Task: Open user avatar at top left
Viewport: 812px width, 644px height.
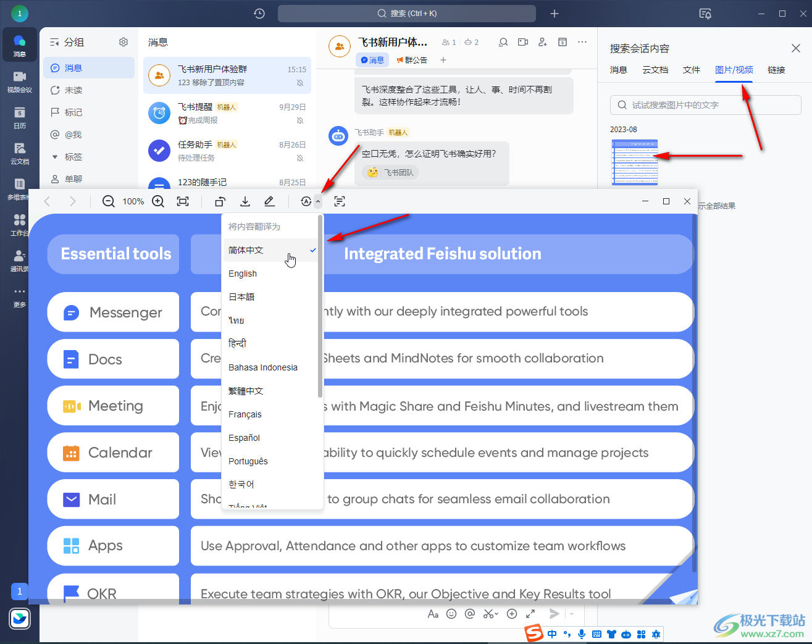Action: (20, 13)
